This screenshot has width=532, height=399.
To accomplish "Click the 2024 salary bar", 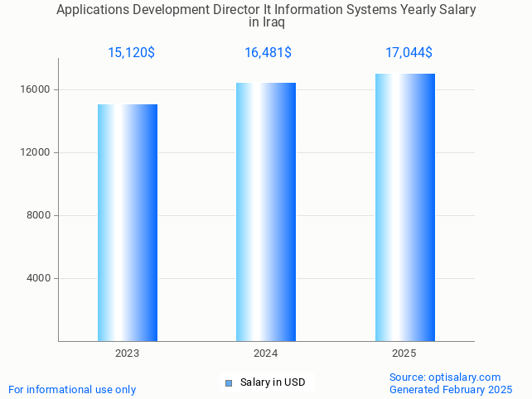I will (x=266, y=212).
